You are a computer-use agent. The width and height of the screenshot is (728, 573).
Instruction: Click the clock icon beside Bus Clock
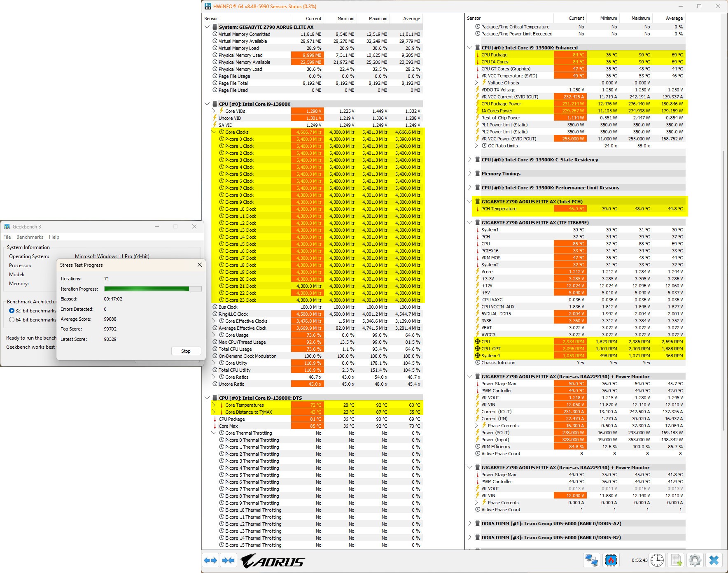215,307
